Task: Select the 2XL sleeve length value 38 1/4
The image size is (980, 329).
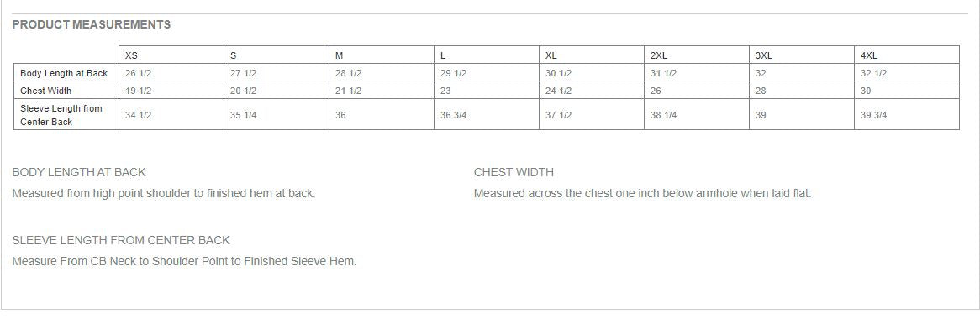Action: pos(664,115)
